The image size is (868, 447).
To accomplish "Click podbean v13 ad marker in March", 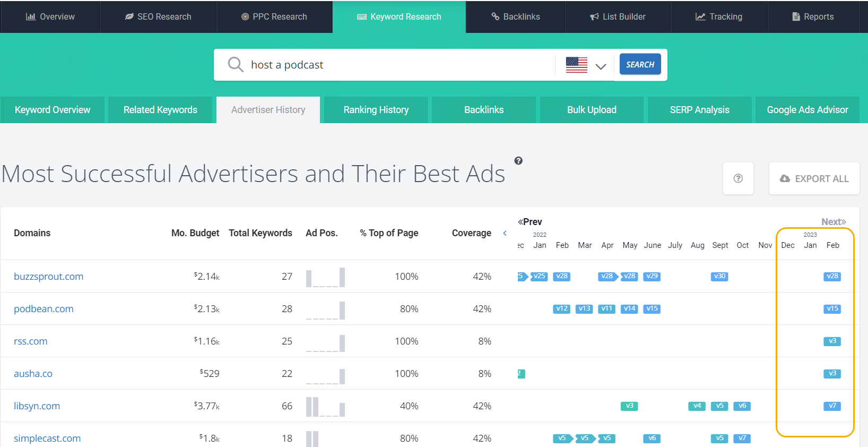I will tap(584, 308).
